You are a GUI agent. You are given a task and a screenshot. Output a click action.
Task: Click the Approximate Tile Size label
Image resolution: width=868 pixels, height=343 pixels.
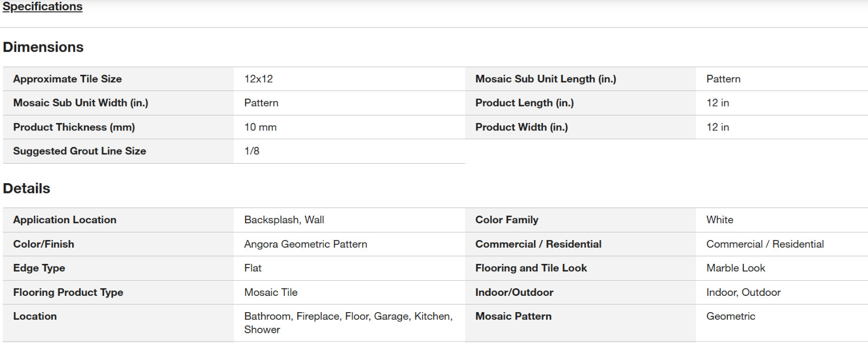pyautogui.click(x=67, y=79)
